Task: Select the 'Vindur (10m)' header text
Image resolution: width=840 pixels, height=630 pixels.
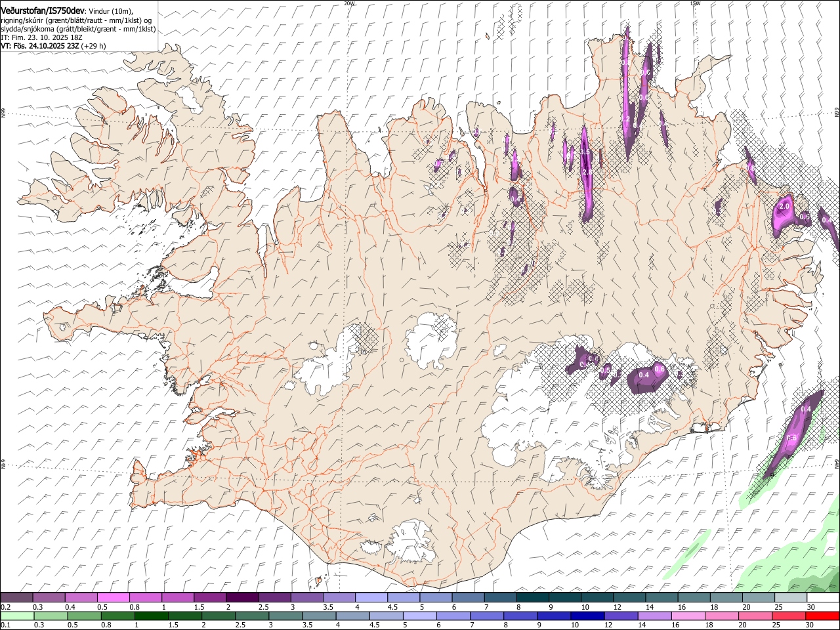Action: pos(110,11)
